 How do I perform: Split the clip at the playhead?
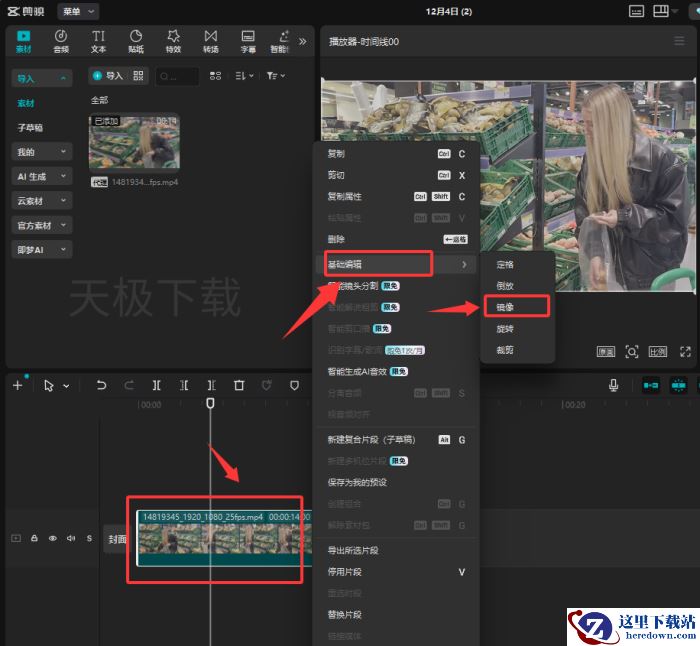coord(156,385)
